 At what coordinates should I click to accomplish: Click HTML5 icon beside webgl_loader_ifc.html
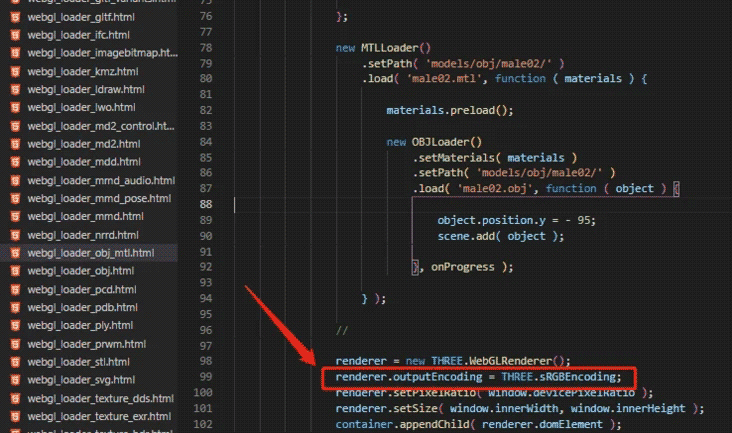click(x=15, y=35)
